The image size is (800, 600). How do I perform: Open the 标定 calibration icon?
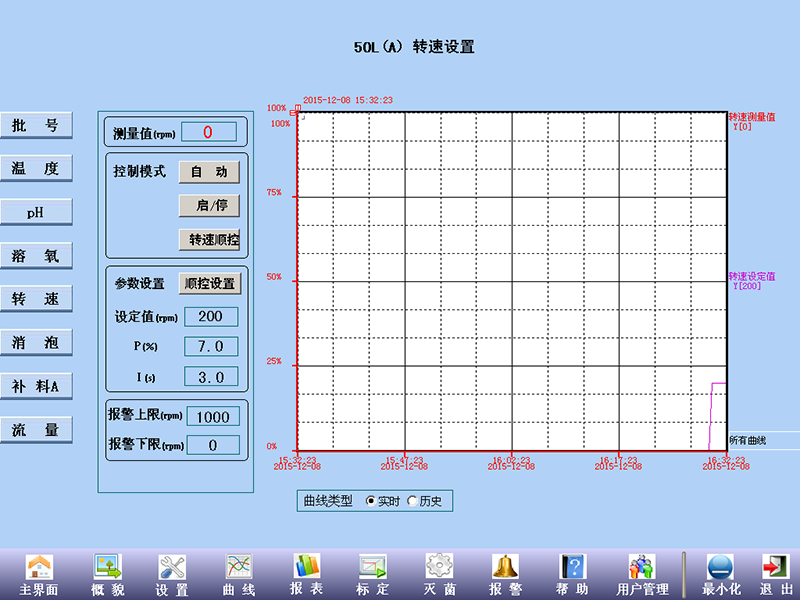[373, 567]
